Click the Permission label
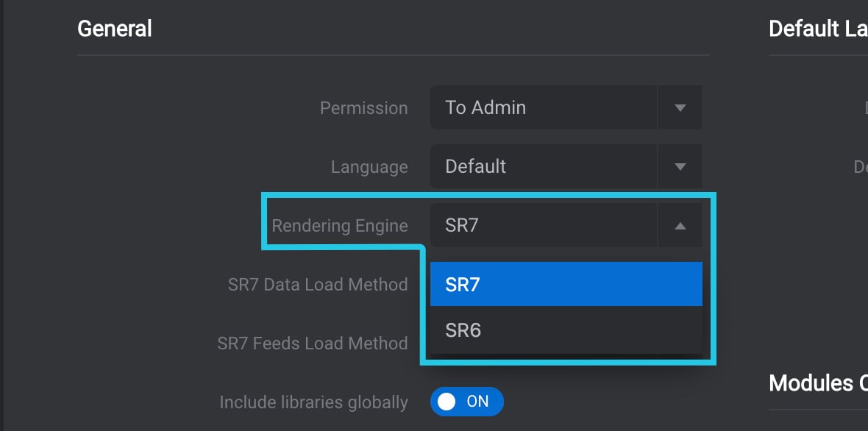The height and width of the screenshot is (431, 868). coord(363,108)
